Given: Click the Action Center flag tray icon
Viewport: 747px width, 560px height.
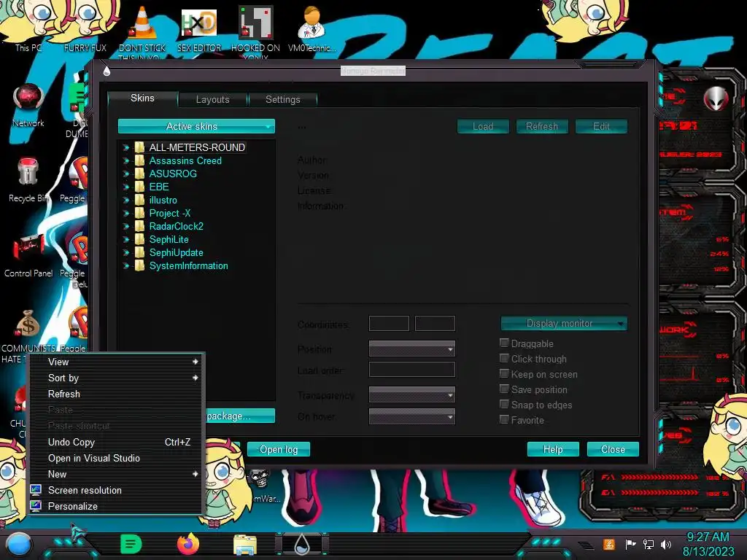Looking at the screenshot, I should coord(630,544).
